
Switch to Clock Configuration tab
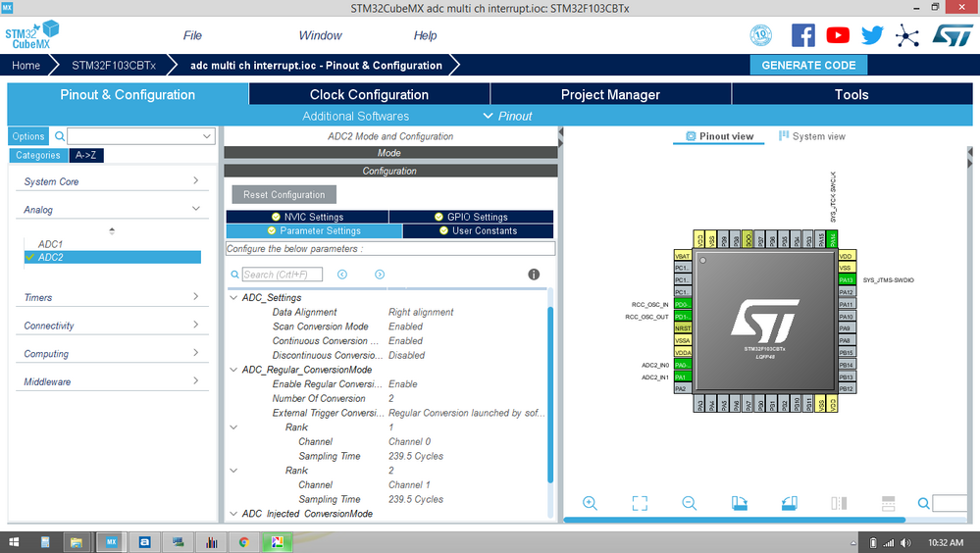tap(370, 94)
